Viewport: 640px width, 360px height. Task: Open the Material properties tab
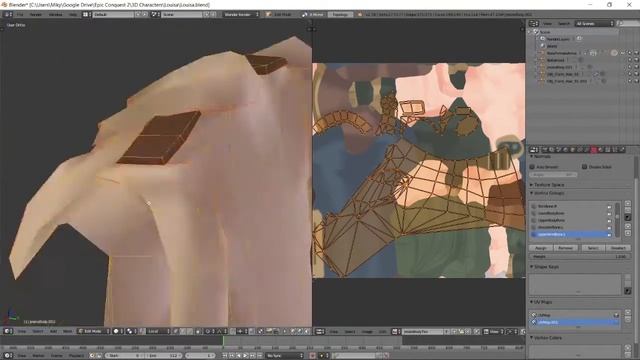point(600,150)
